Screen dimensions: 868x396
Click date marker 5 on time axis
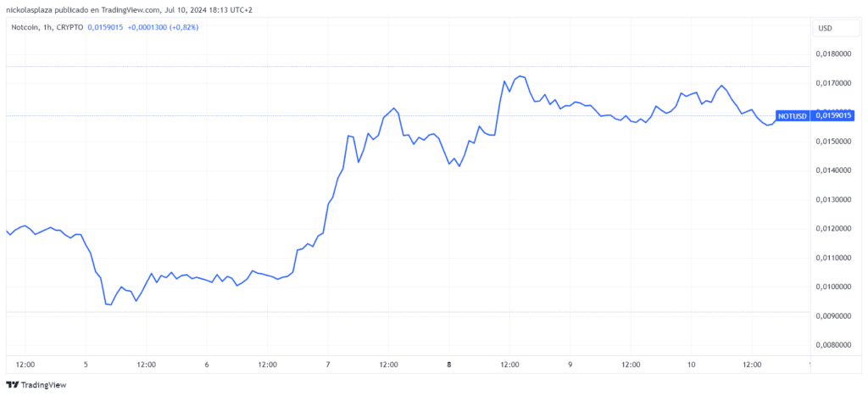click(x=86, y=365)
